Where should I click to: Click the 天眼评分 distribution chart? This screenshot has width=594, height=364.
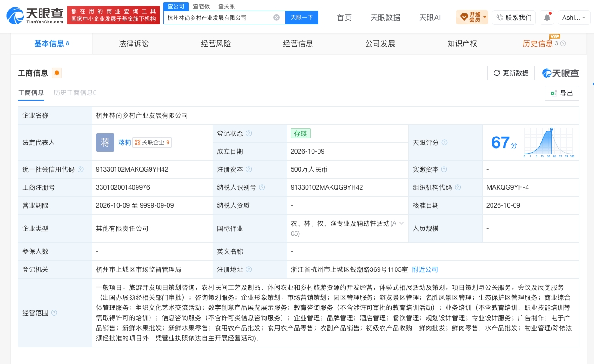point(548,143)
